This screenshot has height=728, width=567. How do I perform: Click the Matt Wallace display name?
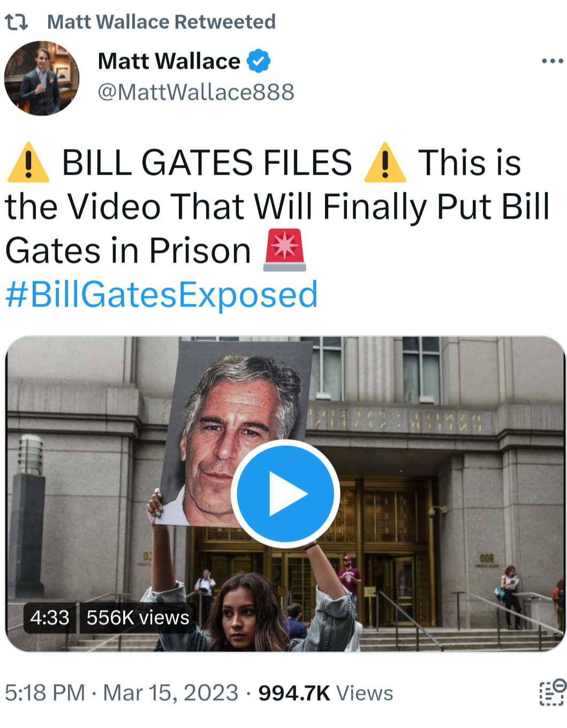click(169, 61)
